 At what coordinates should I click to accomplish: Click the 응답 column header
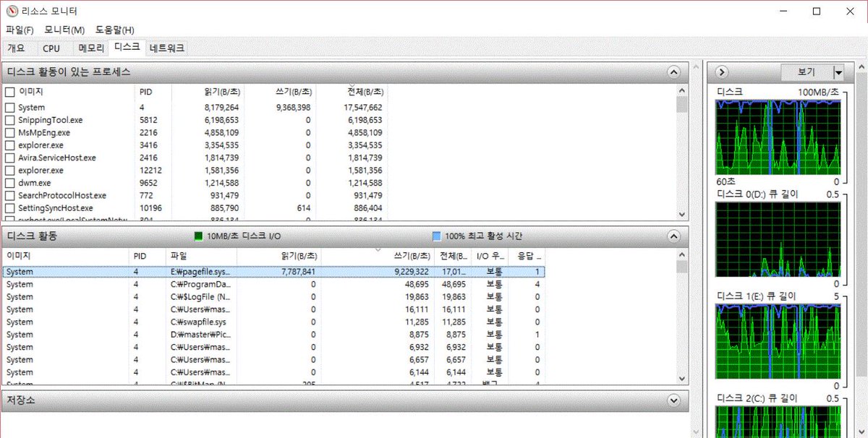click(526, 256)
